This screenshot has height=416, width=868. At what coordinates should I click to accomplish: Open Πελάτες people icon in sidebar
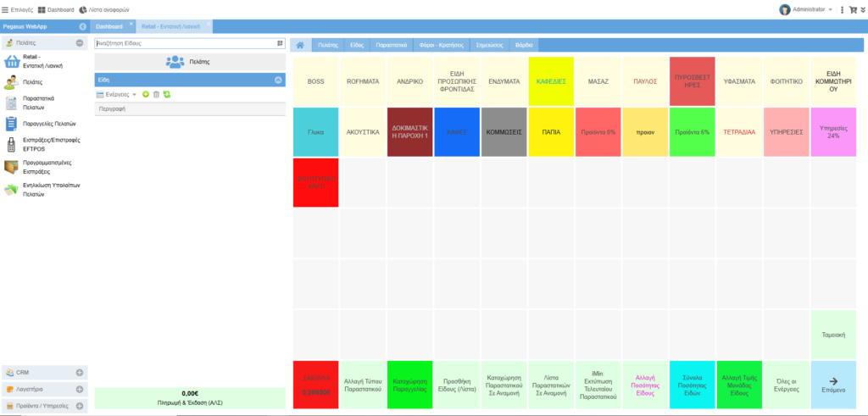click(x=12, y=82)
